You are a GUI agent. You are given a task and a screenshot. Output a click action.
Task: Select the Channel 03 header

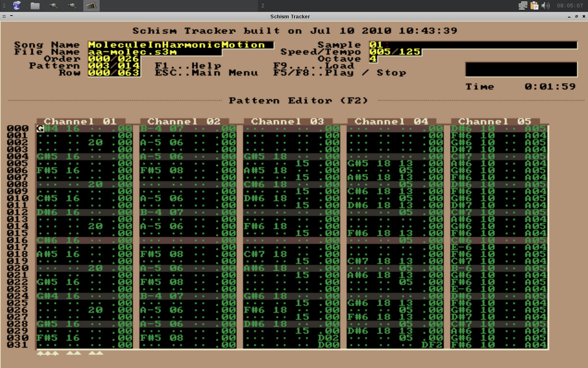288,121
